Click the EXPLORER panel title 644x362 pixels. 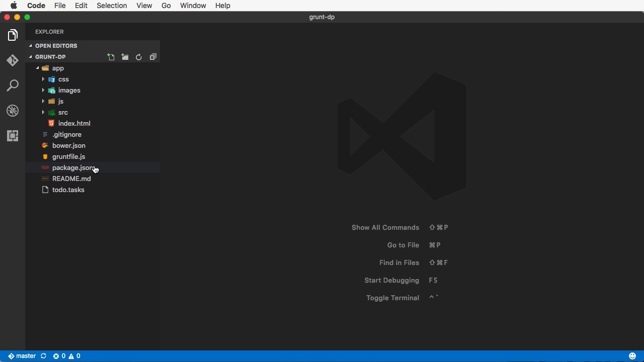click(49, 32)
